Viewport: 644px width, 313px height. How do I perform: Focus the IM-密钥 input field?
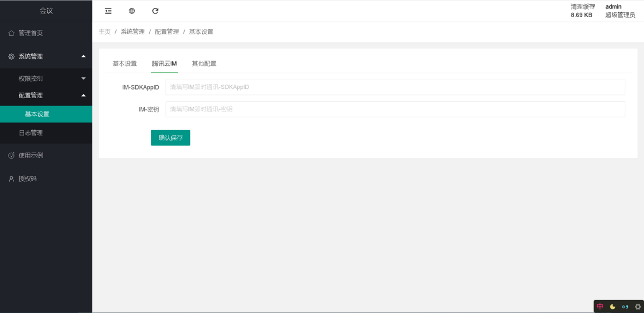tap(395, 109)
